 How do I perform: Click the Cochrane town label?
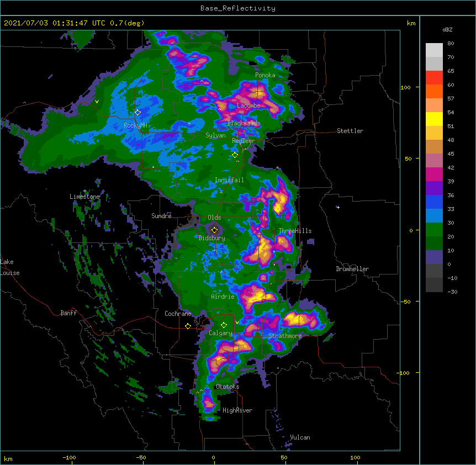(x=178, y=314)
